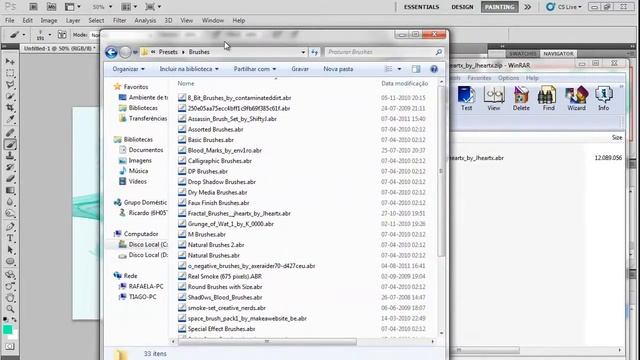Click the Explorer horizontal scrollbar thumb
Screen dimensions: 640x360
(267, 341)
